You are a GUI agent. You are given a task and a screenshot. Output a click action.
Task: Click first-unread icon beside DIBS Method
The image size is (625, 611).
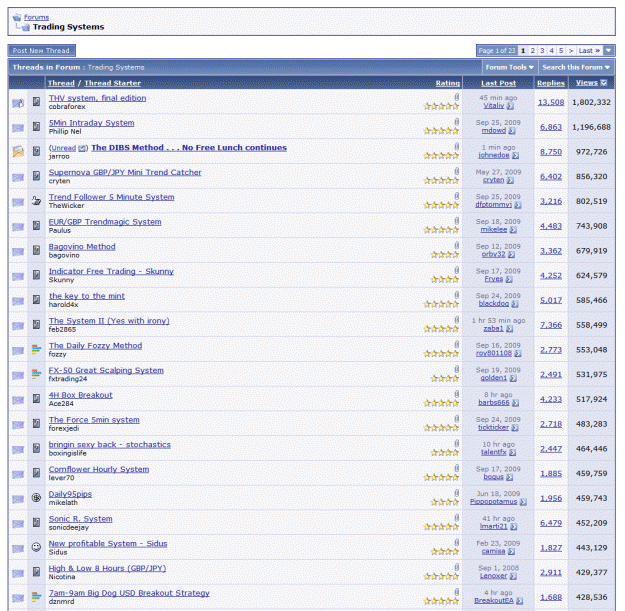click(82, 148)
